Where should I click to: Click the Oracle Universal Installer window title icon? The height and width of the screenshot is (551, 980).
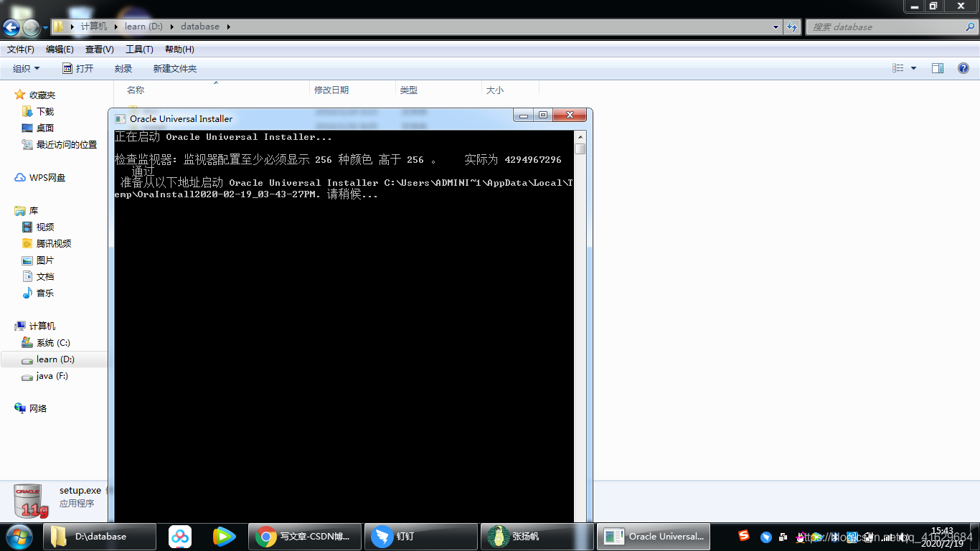coord(121,118)
